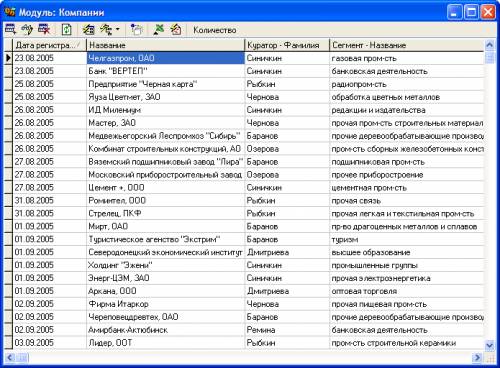Click the Сегмент - Название column header
Viewport: 500px width, 368px height.
(407, 45)
